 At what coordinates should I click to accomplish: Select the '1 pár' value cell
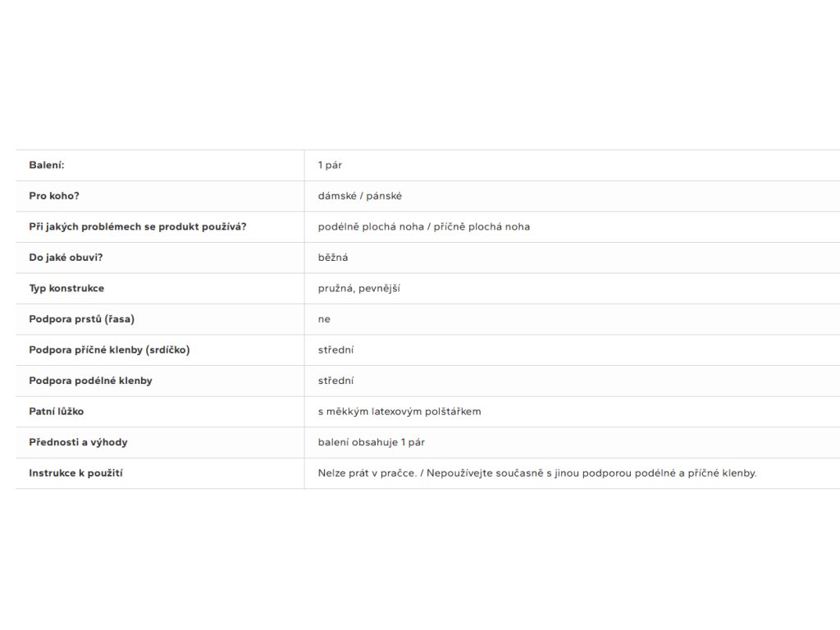coord(330,165)
